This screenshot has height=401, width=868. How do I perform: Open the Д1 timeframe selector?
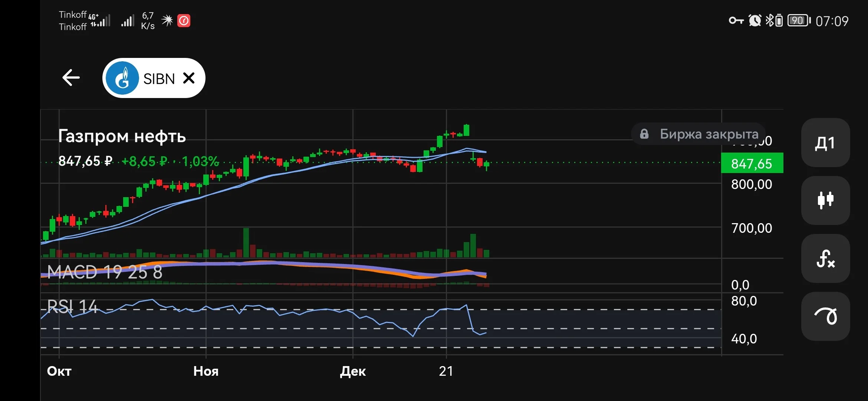[x=825, y=143]
